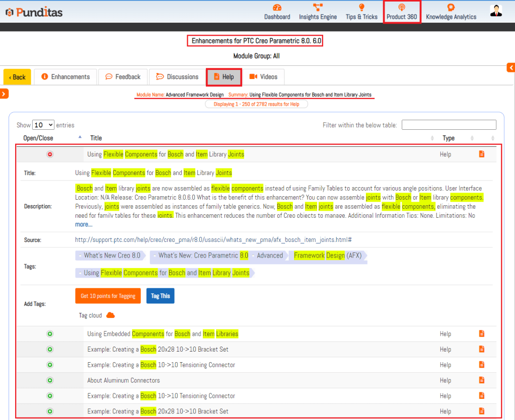The image size is (515, 420).
Task: Click the user profile avatar
Action: pyautogui.click(x=496, y=11)
